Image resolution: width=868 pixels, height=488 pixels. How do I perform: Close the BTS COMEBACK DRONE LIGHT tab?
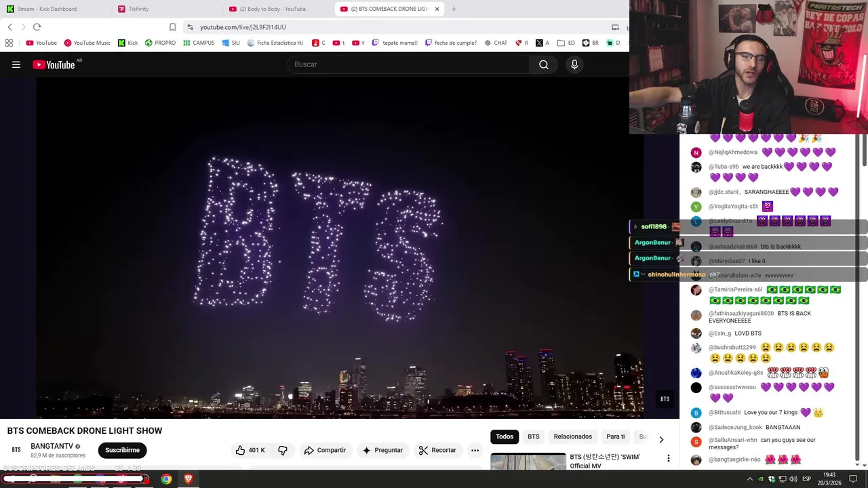tap(437, 9)
